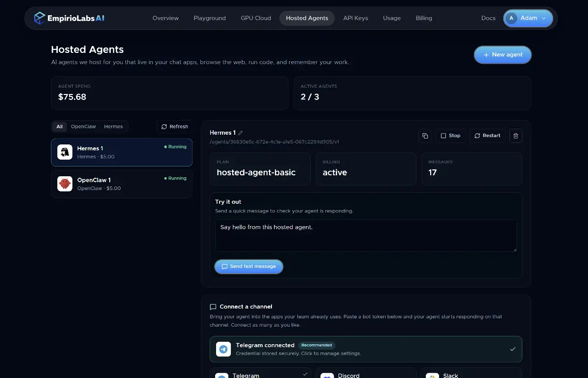Click the EmpirioLabs AI logo
Viewport: 588px width, 378px height.
pos(69,18)
